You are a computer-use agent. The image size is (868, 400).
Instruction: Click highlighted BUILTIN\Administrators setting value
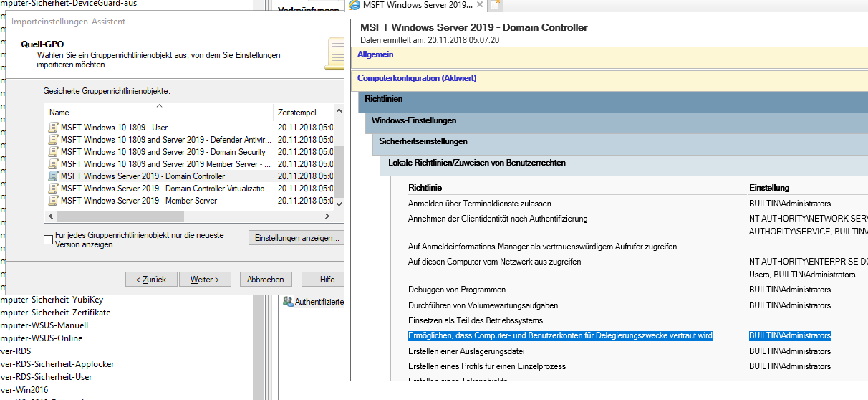tap(790, 335)
